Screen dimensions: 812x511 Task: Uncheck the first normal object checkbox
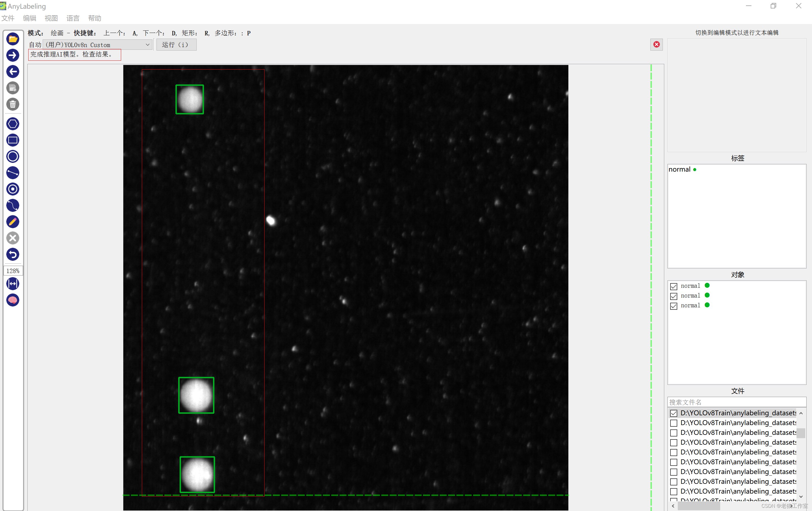(x=673, y=286)
